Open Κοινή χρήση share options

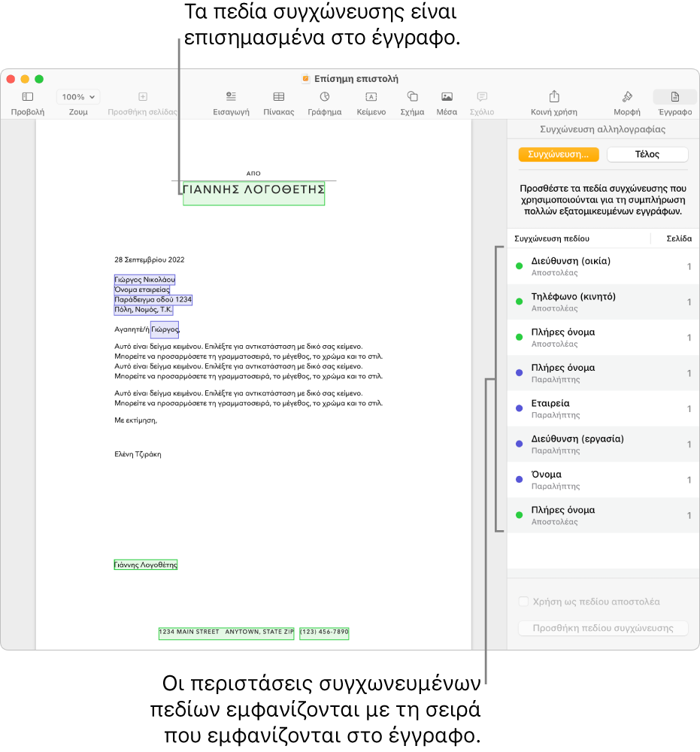click(x=554, y=96)
